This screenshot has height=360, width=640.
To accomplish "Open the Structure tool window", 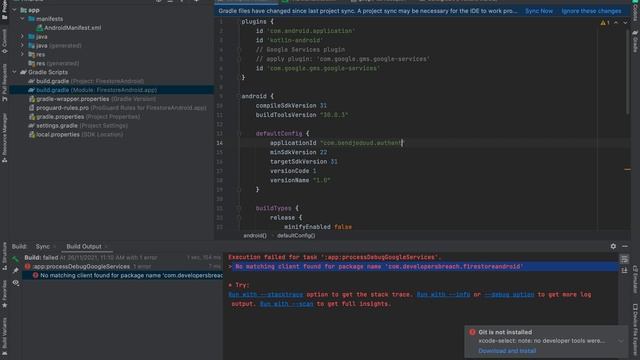I will [x=4, y=256].
